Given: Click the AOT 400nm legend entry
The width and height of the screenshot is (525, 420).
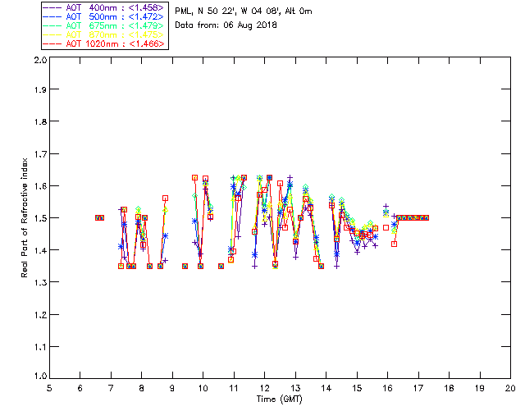Looking at the screenshot, I should coord(103,7).
